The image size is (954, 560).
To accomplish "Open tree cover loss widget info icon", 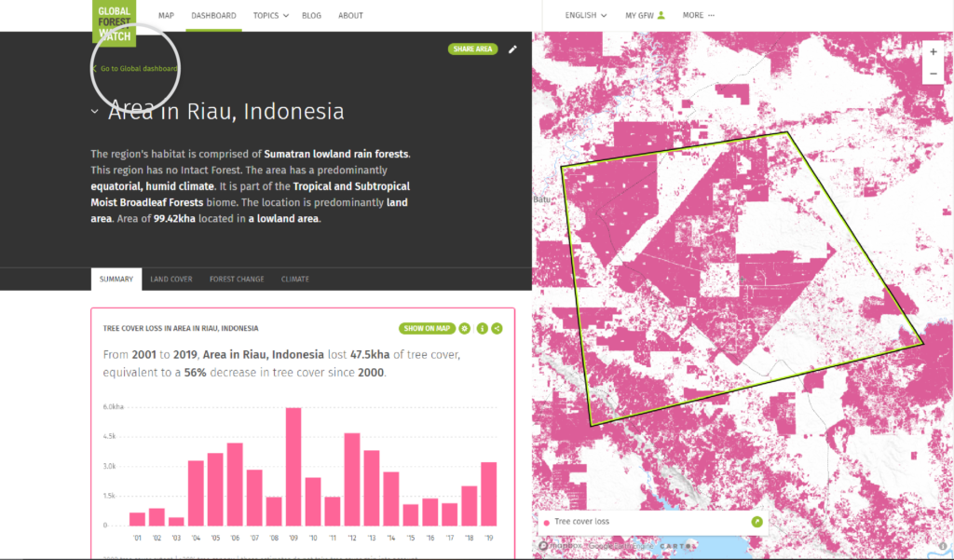I will pyautogui.click(x=482, y=328).
